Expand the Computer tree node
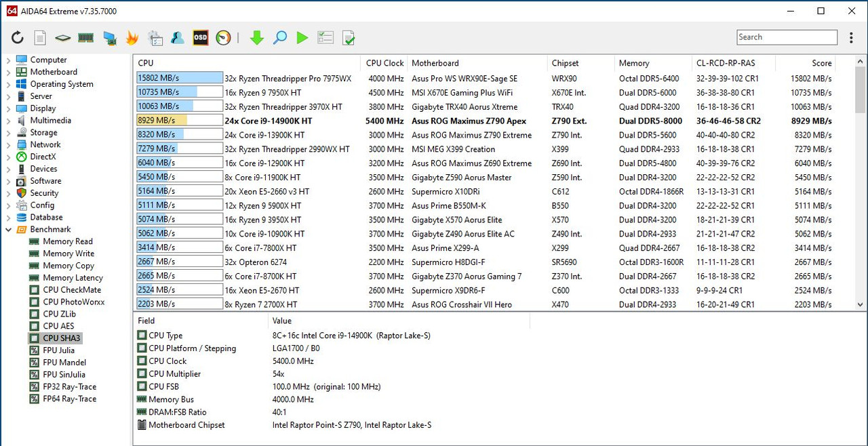The image size is (868, 446). click(8, 60)
